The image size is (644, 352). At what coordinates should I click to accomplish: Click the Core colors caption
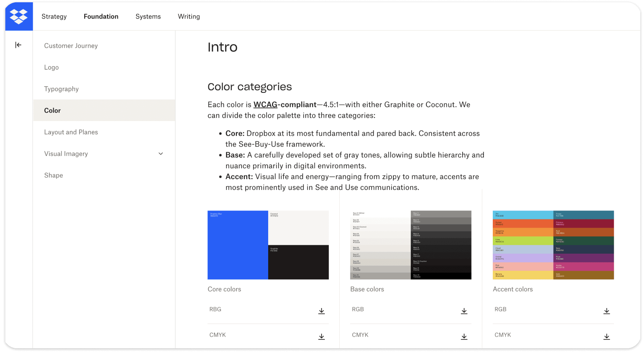(x=224, y=289)
